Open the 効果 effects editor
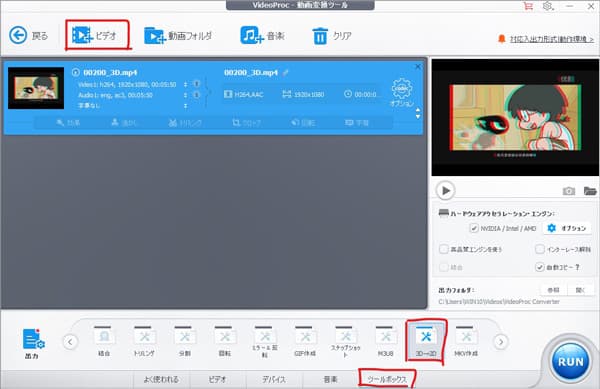This screenshot has height=389, width=600. (x=68, y=123)
